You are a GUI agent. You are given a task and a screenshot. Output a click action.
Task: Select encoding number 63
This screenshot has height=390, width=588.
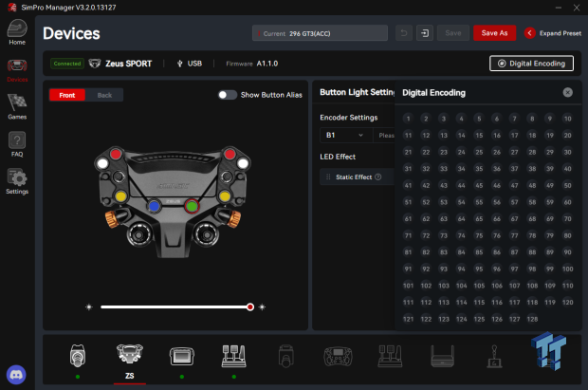pyautogui.click(x=444, y=219)
